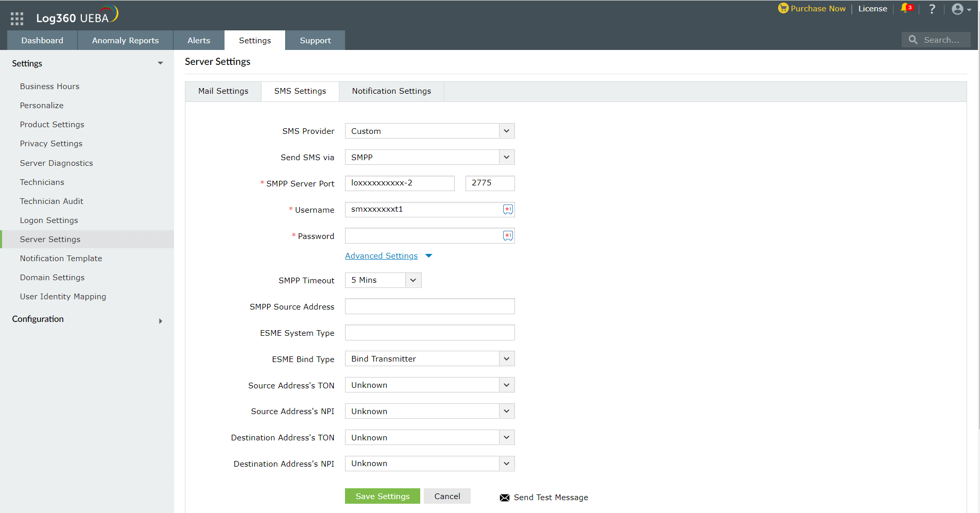Image resolution: width=980 pixels, height=513 pixels.
Task: Click the Save Settings button
Action: (383, 496)
